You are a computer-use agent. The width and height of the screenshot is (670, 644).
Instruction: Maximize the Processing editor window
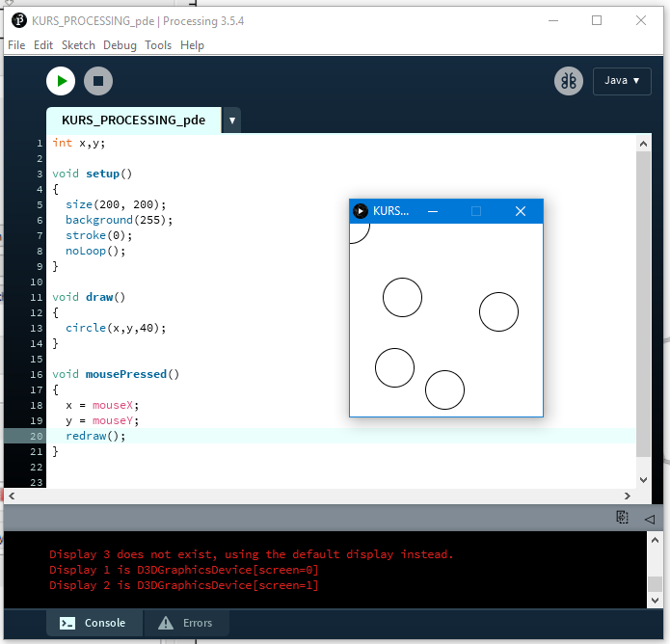[x=597, y=20]
